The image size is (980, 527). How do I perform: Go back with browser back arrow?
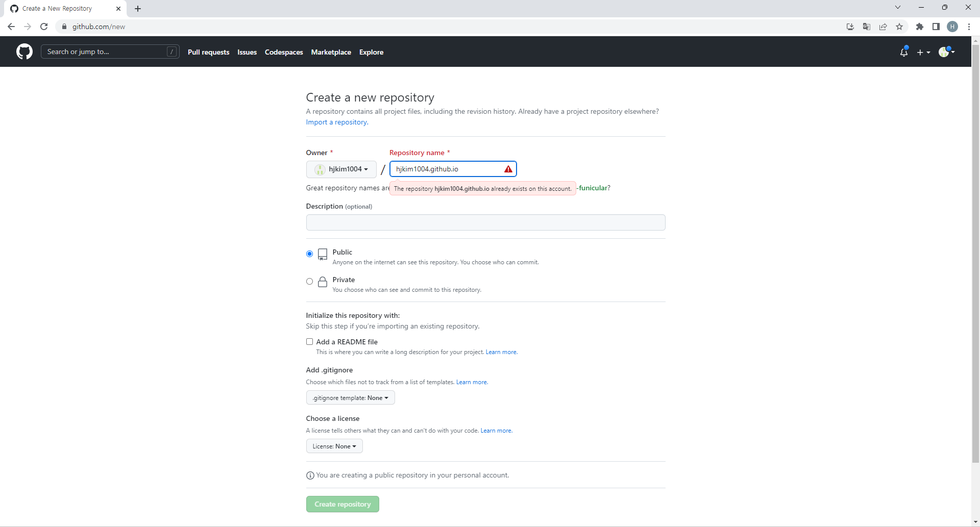pyautogui.click(x=11, y=27)
